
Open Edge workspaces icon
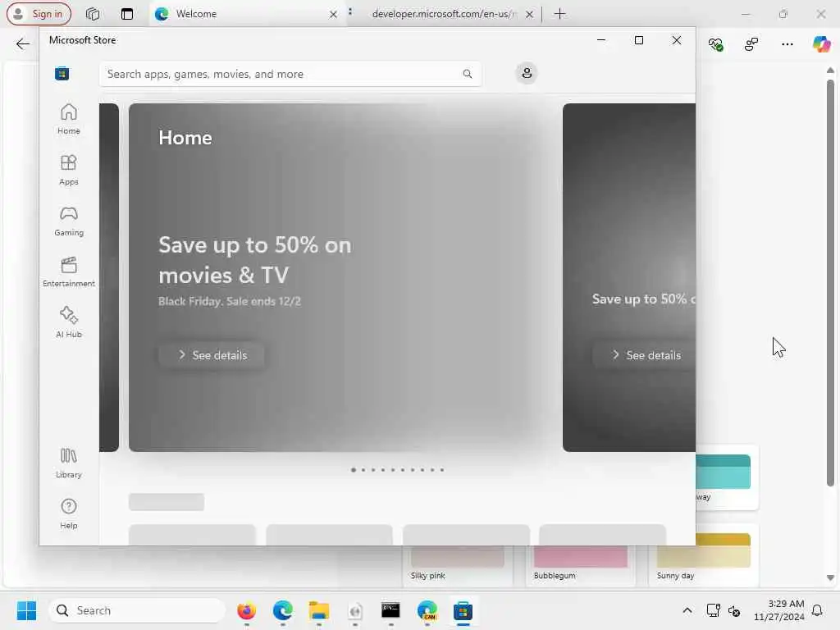(x=93, y=14)
